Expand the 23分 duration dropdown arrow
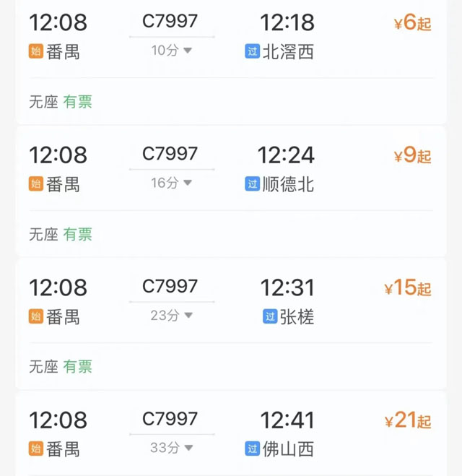This screenshot has height=476, width=462. (x=187, y=315)
